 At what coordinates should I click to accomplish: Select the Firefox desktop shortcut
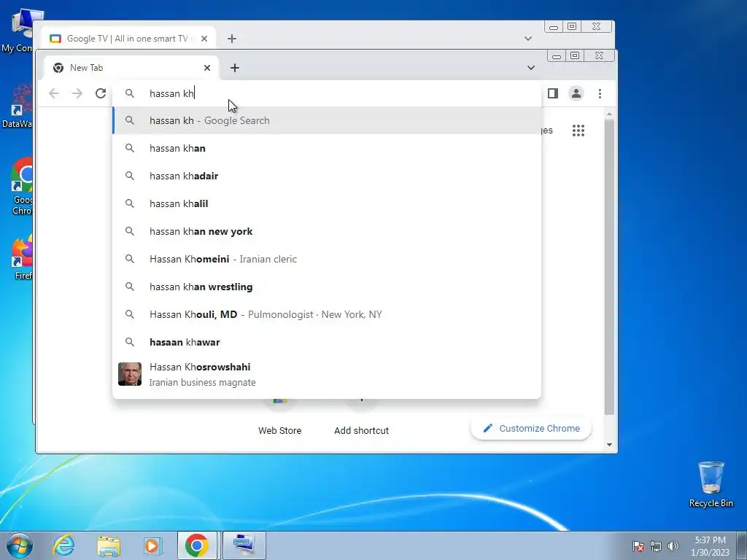point(21,257)
